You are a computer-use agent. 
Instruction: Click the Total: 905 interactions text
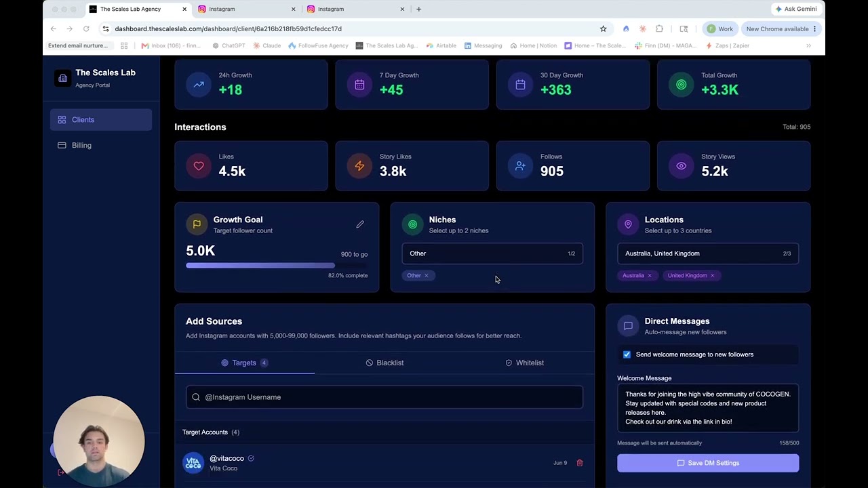[796, 127]
